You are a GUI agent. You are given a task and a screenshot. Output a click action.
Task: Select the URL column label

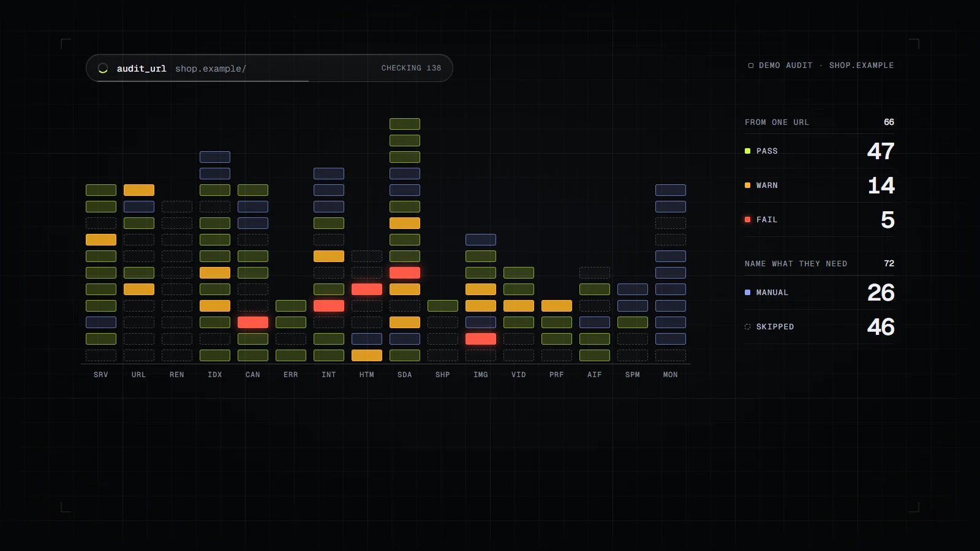[139, 375]
